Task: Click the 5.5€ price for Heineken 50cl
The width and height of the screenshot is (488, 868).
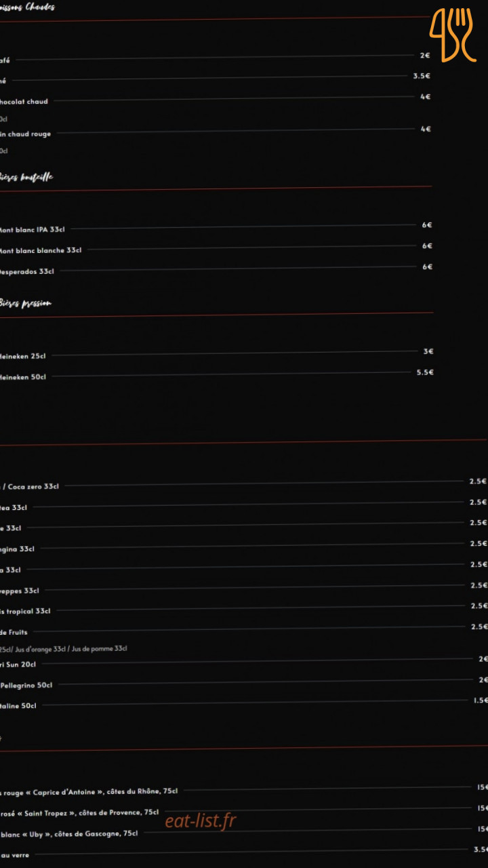Action: [425, 372]
